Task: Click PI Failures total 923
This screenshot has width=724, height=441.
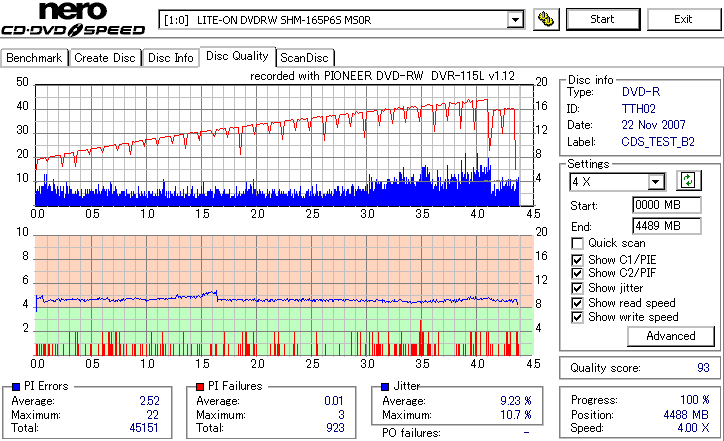Action: (335, 428)
